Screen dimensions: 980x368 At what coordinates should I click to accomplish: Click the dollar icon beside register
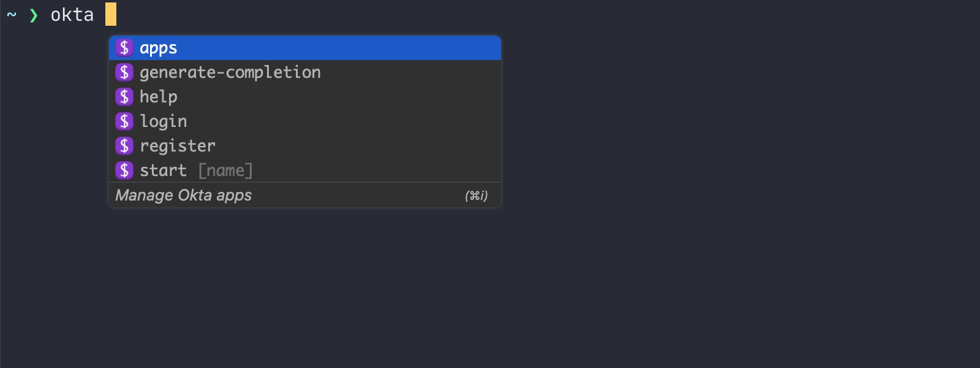(x=124, y=146)
